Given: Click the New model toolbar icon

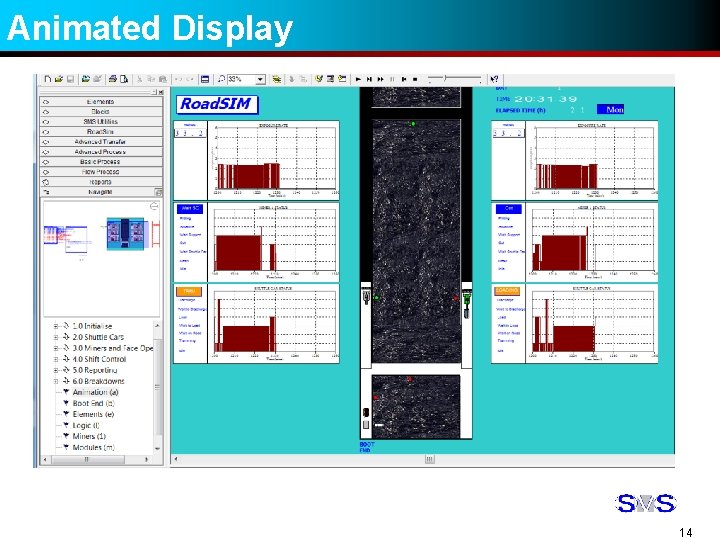Looking at the screenshot, I should pyautogui.click(x=47, y=79).
